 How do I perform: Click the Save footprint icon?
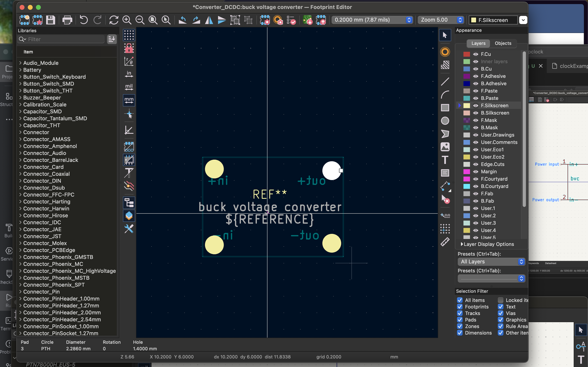pyautogui.click(x=51, y=20)
